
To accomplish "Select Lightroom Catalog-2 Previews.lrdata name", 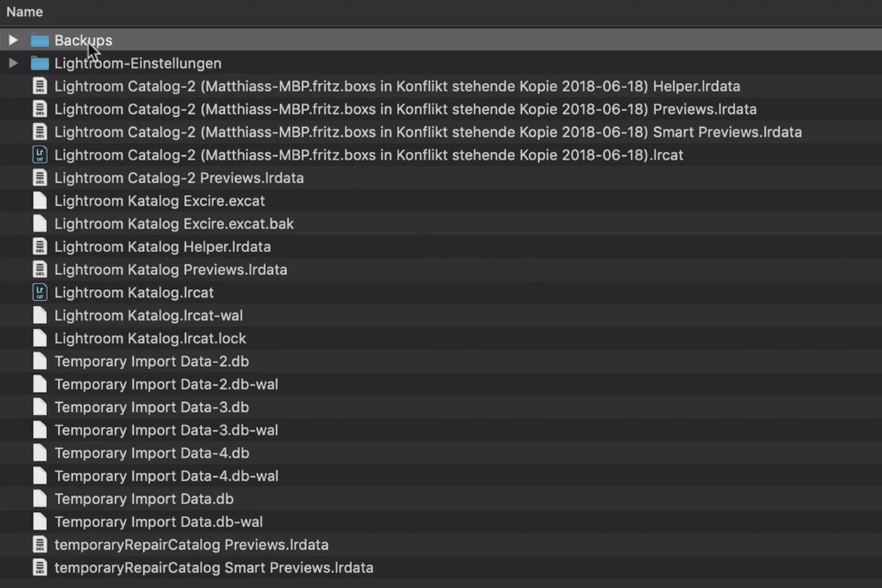I will 179,178.
